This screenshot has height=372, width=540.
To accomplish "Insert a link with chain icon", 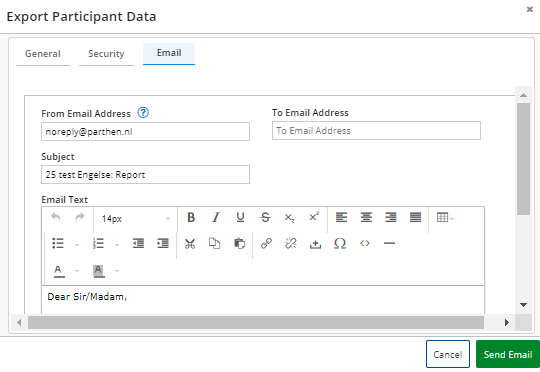I will pos(266,244).
